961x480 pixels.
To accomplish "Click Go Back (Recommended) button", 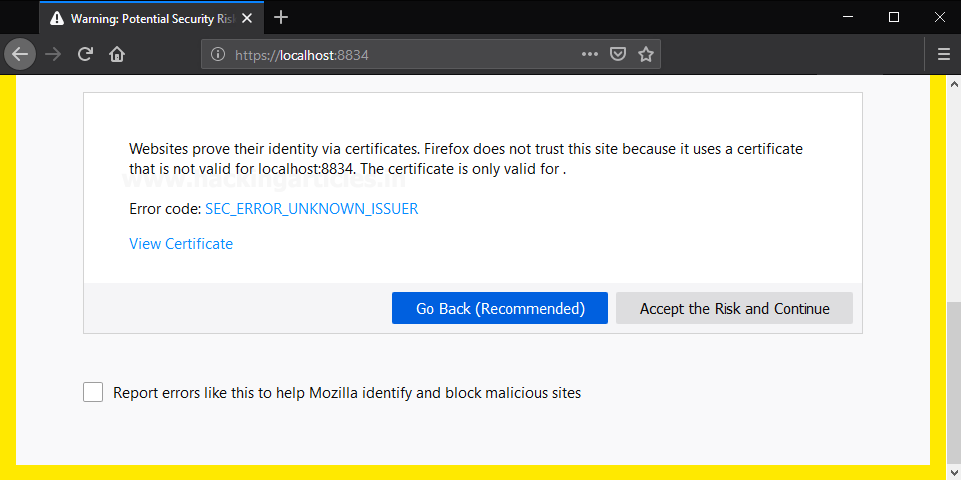I will click(499, 308).
